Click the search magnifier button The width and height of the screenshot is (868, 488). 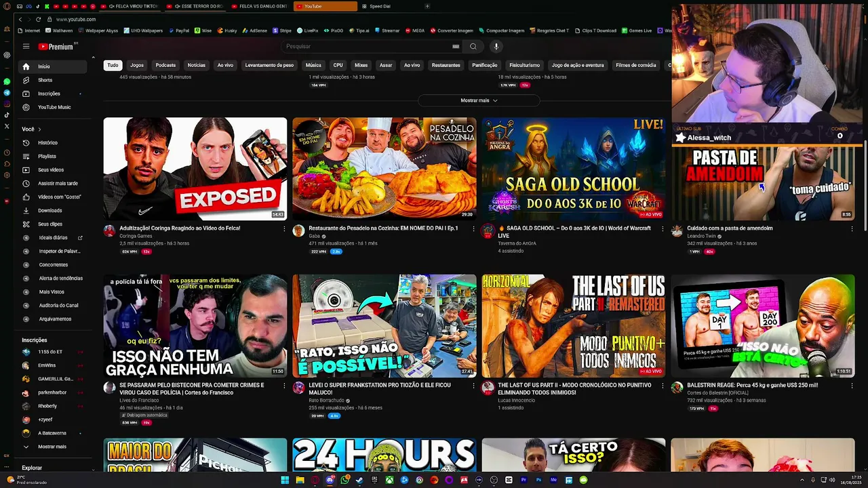tap(473, 46)
